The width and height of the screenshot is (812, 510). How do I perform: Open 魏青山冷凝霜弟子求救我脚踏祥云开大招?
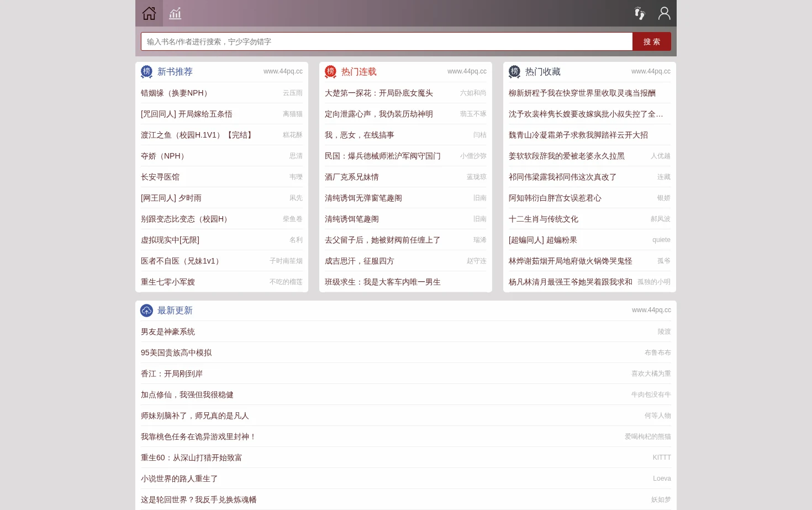pyautogui.click(x=578, y=135)
